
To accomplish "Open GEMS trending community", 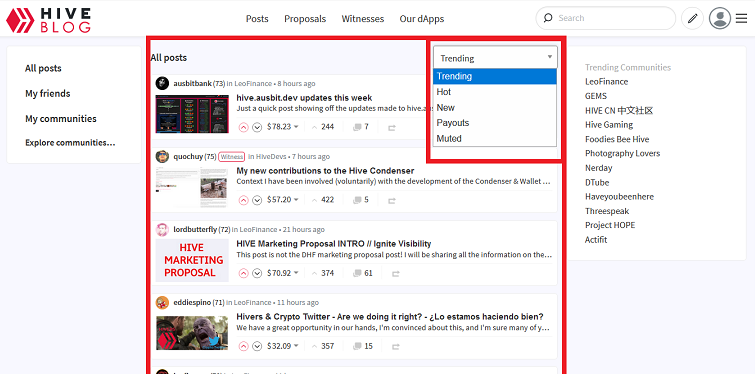I will 596,96.
